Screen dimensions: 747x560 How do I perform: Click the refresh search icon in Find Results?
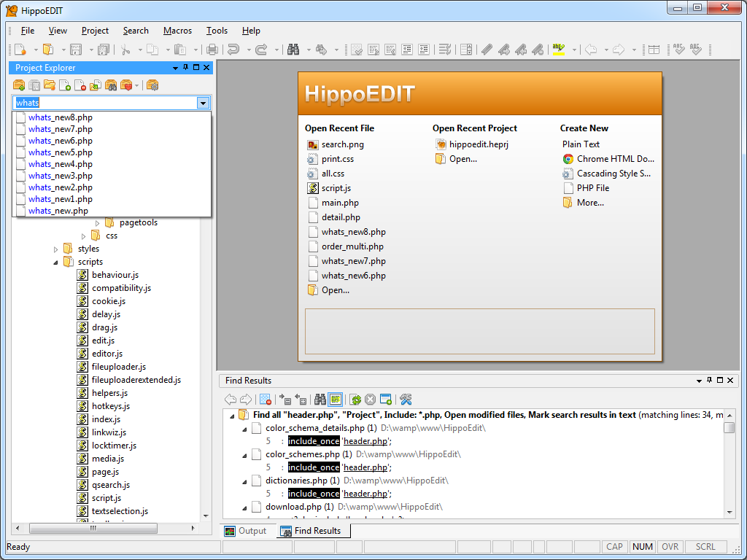[355, 399]
